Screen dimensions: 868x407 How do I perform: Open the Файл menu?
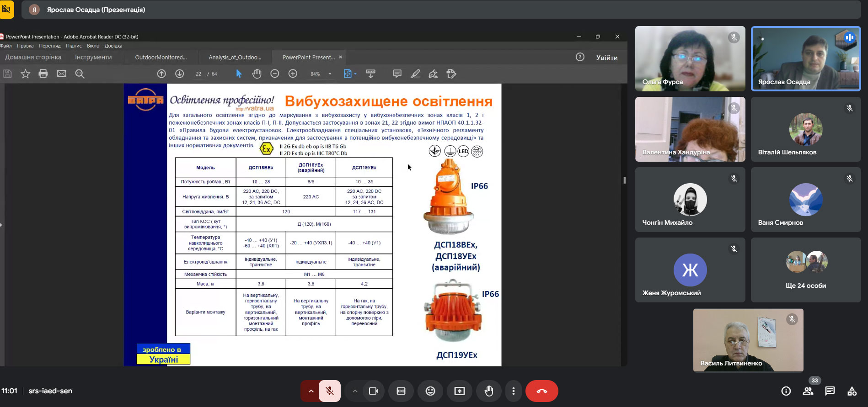click(x=6, y=46)
